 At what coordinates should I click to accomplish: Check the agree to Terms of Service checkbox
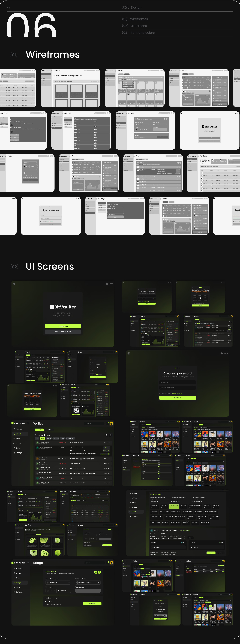pyautogui.click(x=160, y=394)
